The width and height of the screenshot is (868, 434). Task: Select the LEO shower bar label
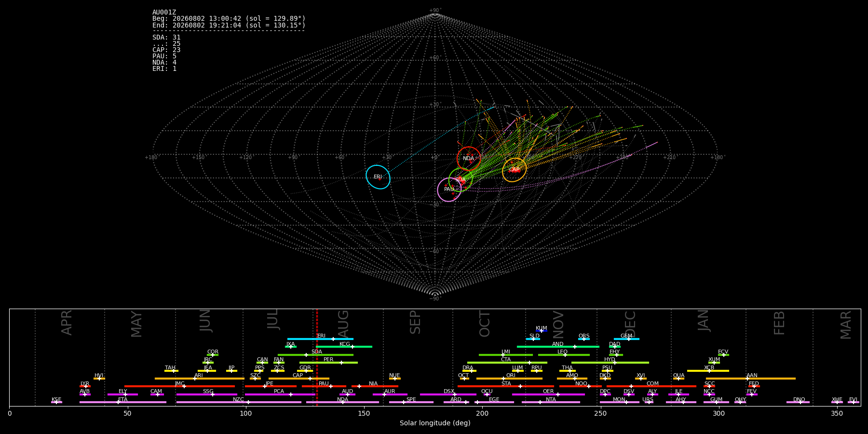[562, 352]
